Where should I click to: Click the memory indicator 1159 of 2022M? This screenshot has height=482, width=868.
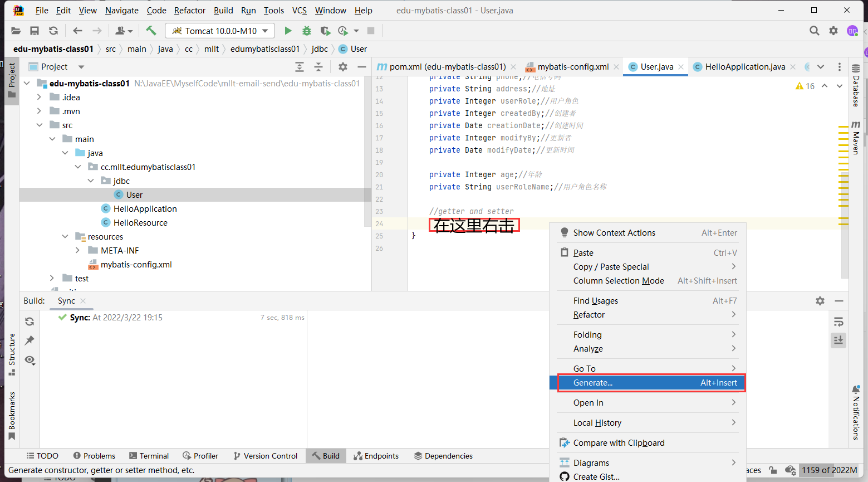(829, 470)
